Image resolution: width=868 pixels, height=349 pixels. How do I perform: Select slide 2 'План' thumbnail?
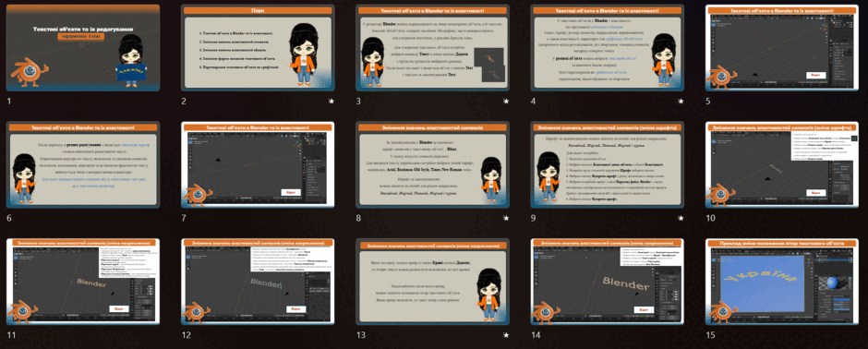pyautogui.click(x=258, y=48)
